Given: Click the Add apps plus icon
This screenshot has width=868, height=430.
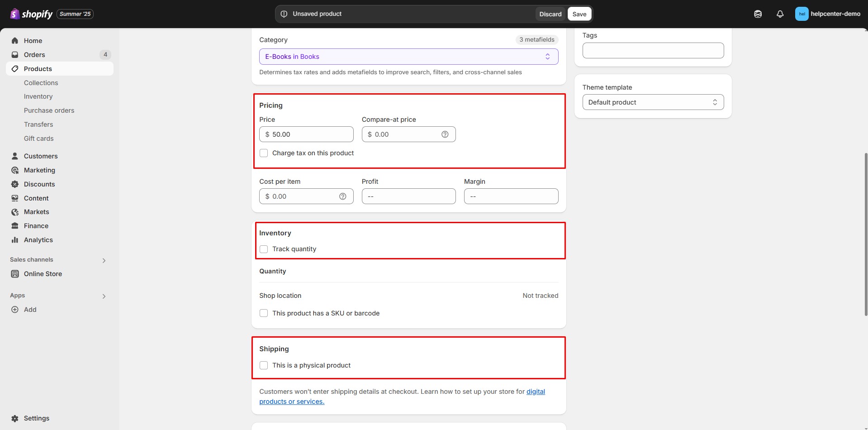Looking at the screenshot, I should coord(15,310).
